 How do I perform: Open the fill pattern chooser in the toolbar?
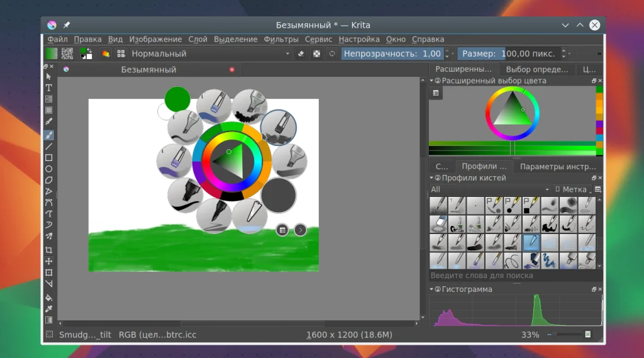[67, 54]
